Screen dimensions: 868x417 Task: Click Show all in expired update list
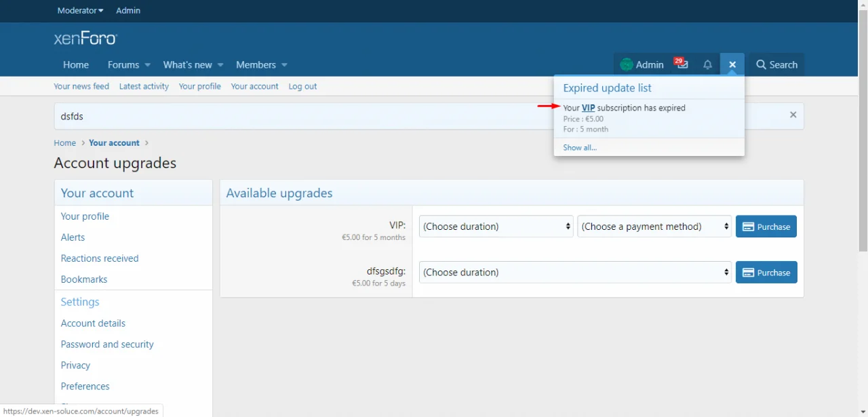(x=580, y=147)
